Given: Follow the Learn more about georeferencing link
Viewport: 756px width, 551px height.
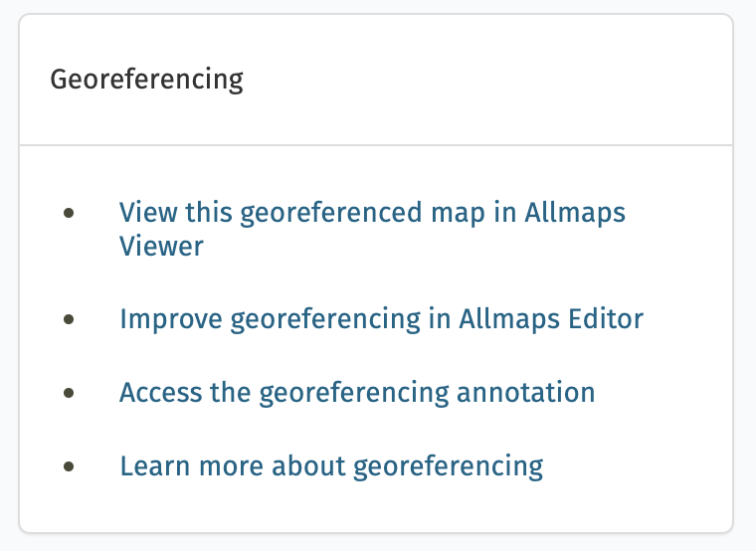Looking at the screenshot, I should [331, 465].
